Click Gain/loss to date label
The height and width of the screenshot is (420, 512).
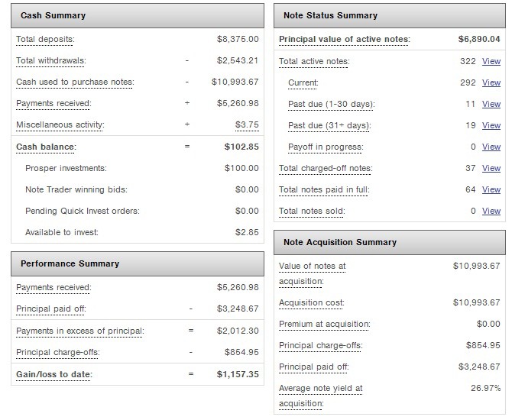pyautogui.click(x=53, y=373)
